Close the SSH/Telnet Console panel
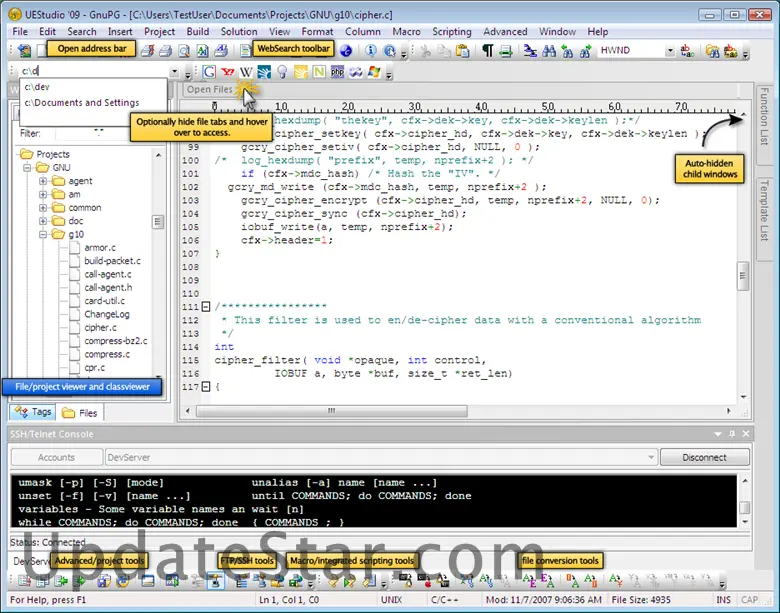 pyautogui.click(x=746, y=434)
